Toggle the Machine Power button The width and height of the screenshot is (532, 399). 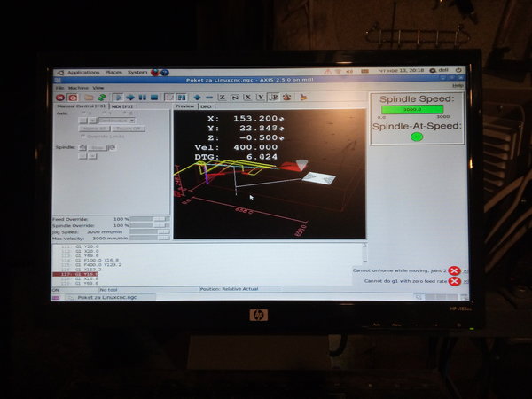[x=73, y=98]
